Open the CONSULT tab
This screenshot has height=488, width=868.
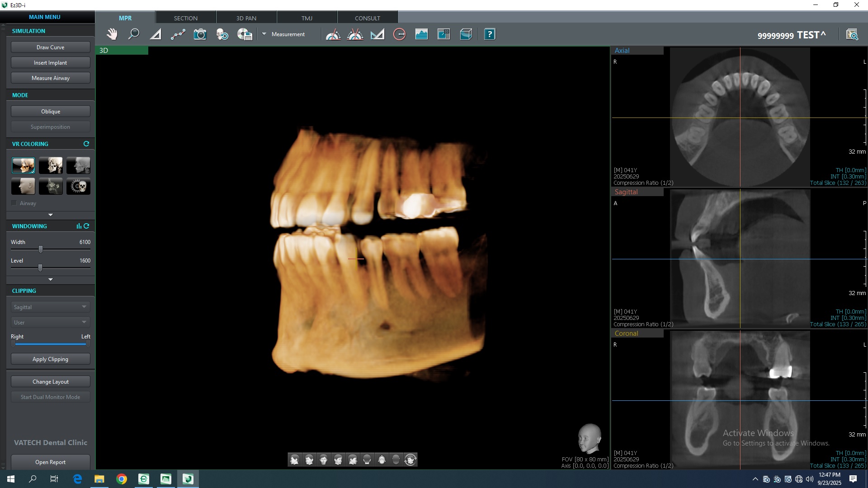(x=367, y=18)
